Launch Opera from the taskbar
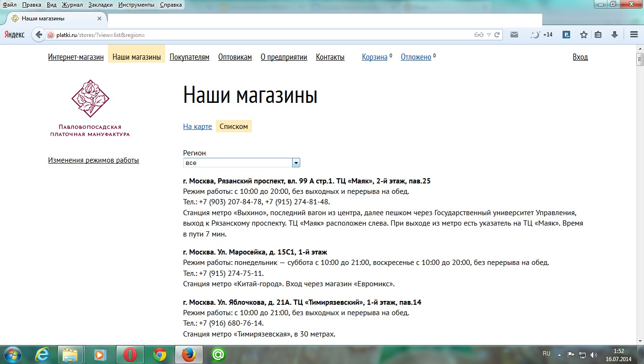 click(x=130, y=355)
